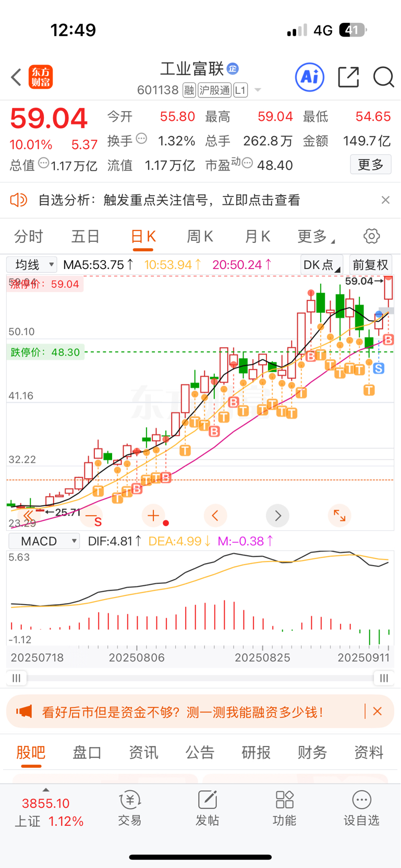Zoom in chart with plus icon

pos(153,516)
